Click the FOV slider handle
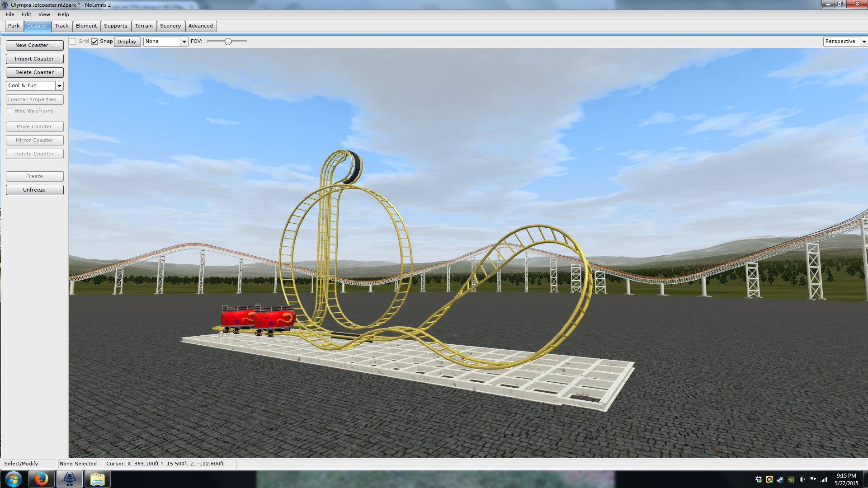Image resolution: width=868 pixels, height=488 pixels. click(x=228, y=42)
